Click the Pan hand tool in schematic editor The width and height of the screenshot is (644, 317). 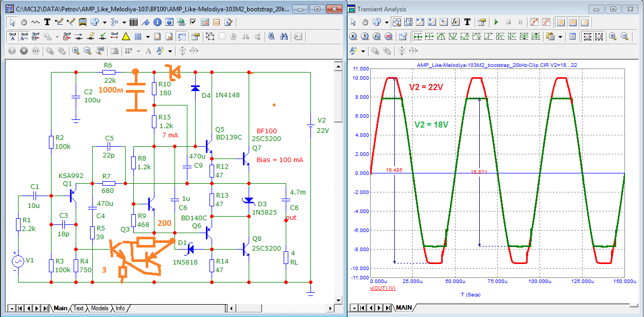pos(23,22)
